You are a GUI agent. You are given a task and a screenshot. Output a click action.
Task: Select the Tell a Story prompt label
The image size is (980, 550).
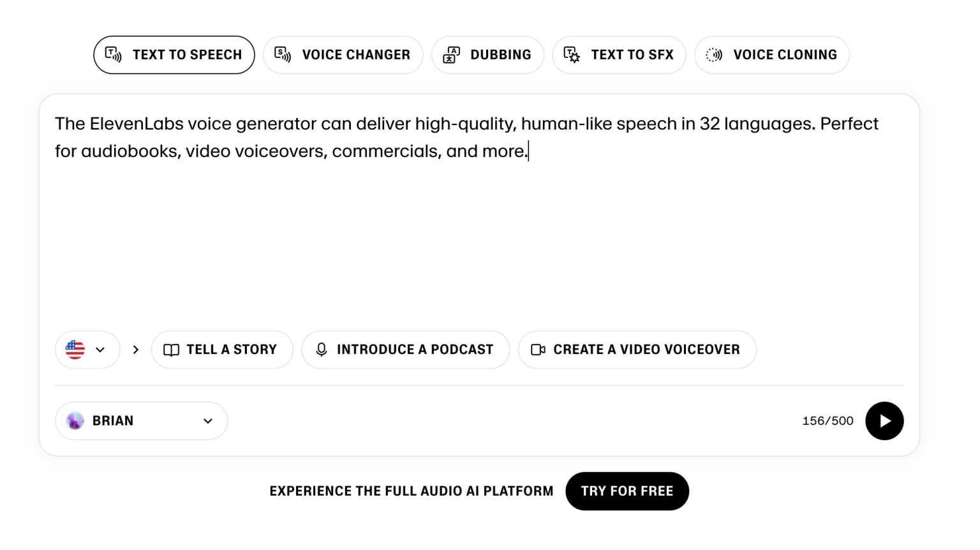point(232,350)
